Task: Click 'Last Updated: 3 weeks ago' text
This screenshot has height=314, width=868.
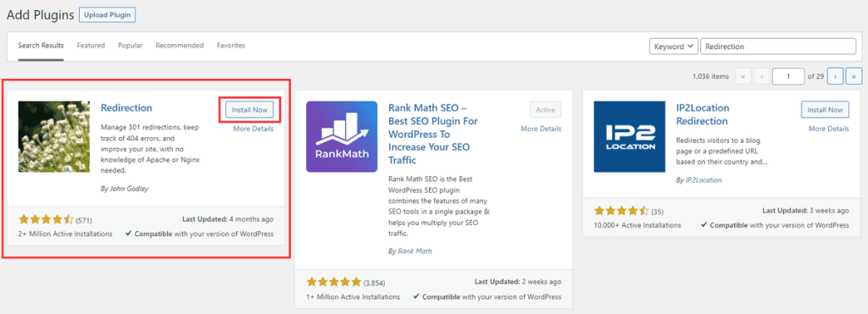Action: pyautogui.click(x=805, y=211)
